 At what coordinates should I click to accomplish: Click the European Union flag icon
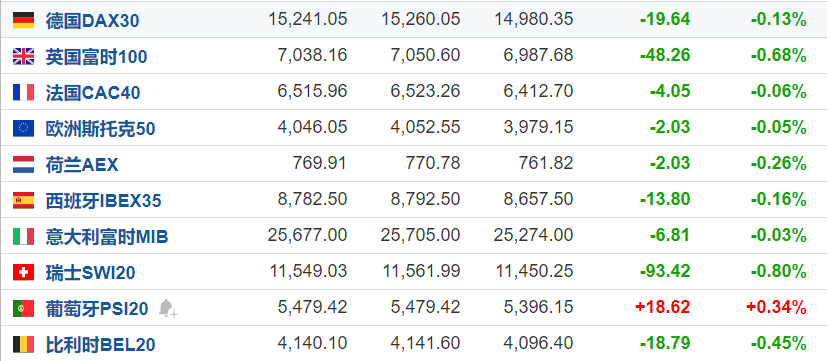(x=23, y=128)
